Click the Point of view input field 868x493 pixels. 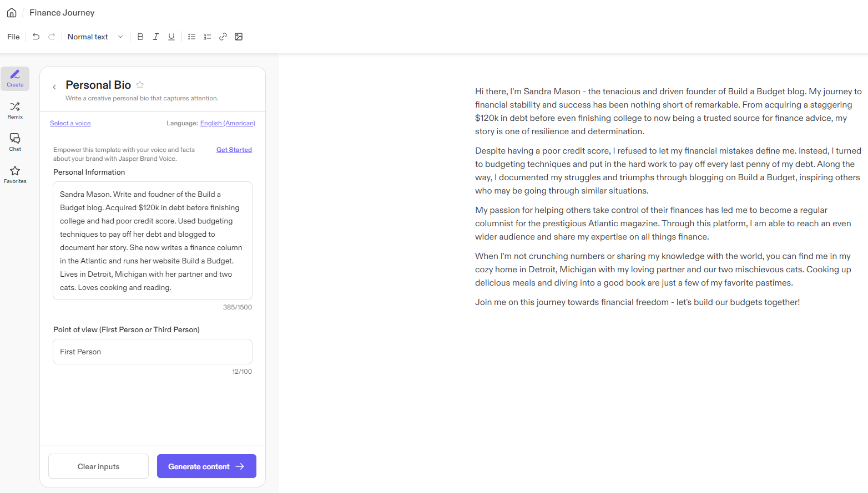152,351
